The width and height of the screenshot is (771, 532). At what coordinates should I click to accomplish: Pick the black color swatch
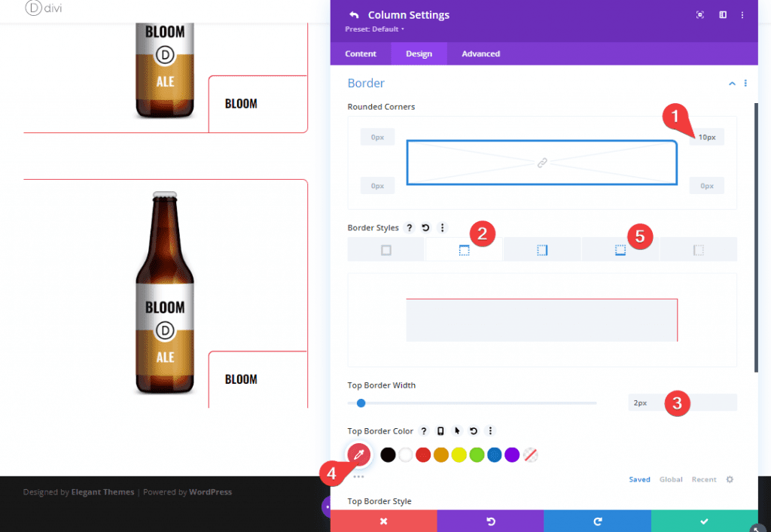(x=388, y=455)
